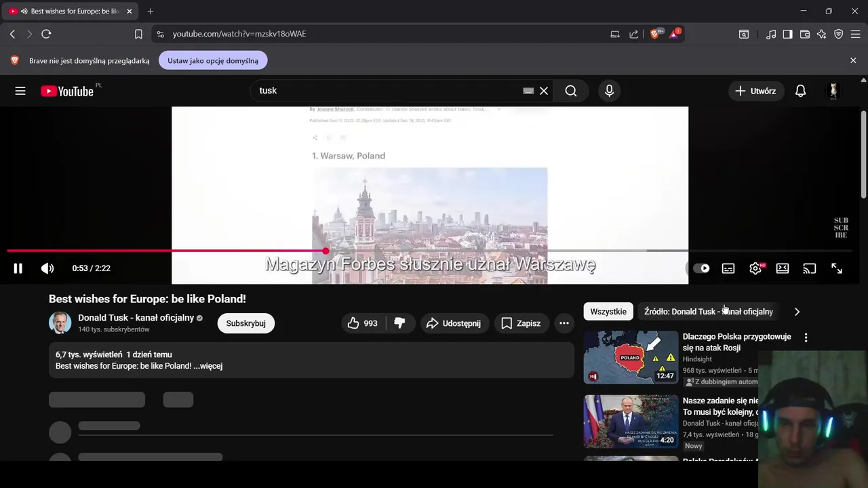Close the 'Best wishes for Europe' tab
The image size is (868, 488).
(x=130, y=12)
